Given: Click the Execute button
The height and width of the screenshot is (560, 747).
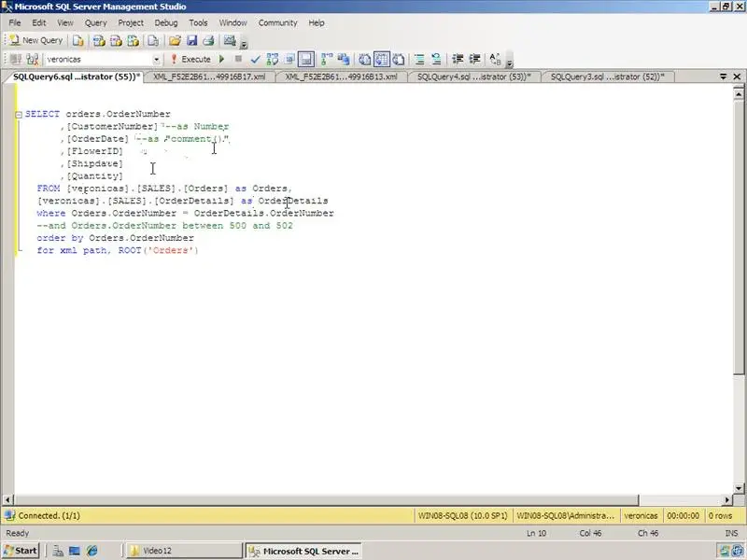Looking at the screenshot, I should point(192,59).
